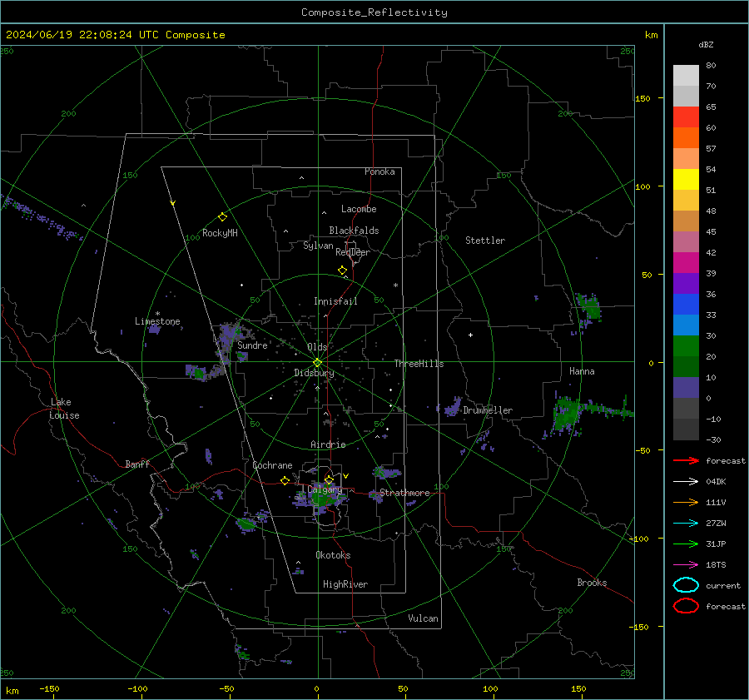Click the 20 dBZ dark green swatch
This screenshot has width=749, height=700.
[686, 366]
